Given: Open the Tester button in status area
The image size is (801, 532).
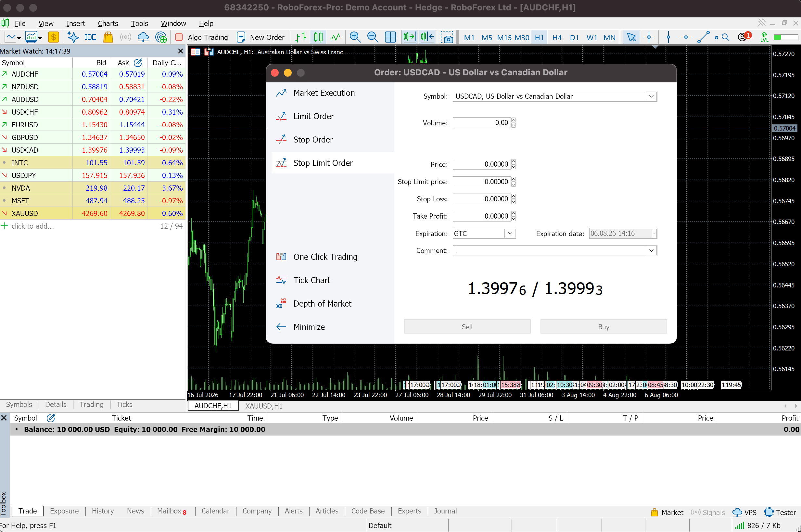Looking at the screenshot, I should [x=780, y=512].
